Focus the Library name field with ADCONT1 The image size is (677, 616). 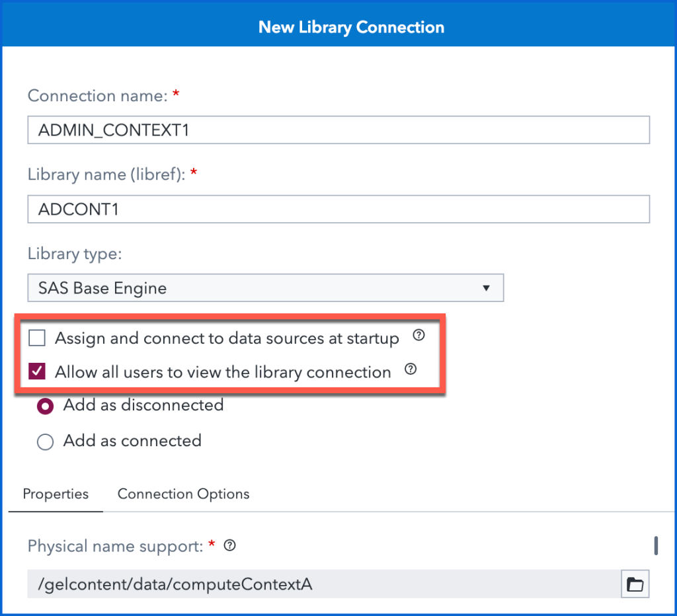(x=338, y=210)
